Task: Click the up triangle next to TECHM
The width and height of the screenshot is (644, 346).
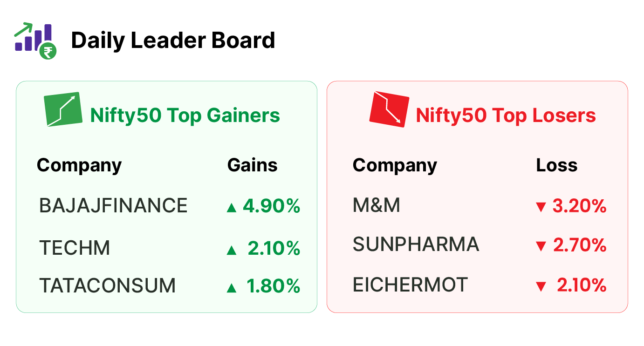Action: pos(231,250)
